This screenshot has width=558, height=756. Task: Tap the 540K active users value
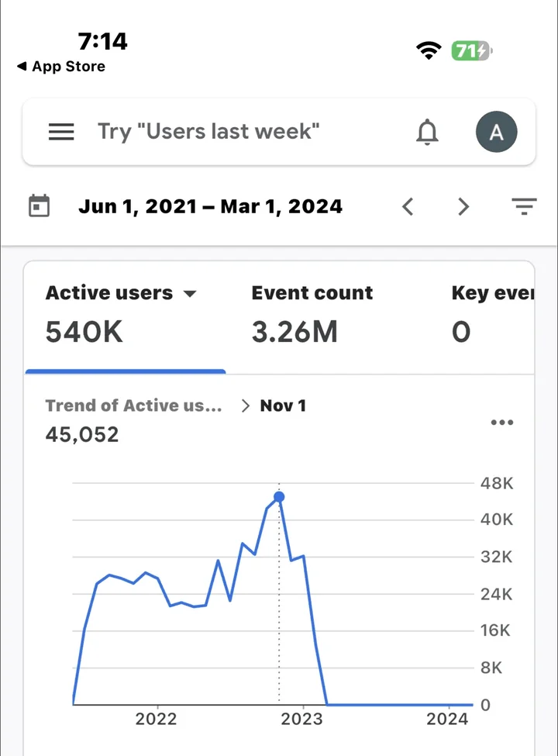tap(84, 332)
